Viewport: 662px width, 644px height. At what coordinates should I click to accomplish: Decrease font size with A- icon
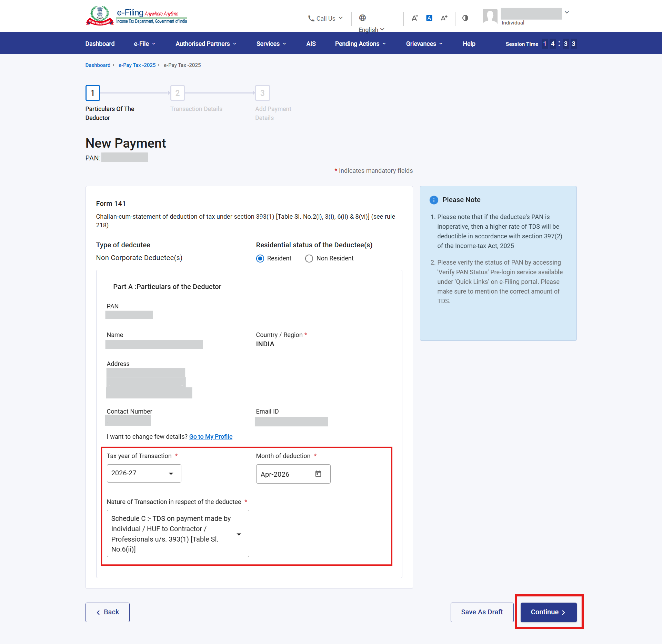pos(414,18)
